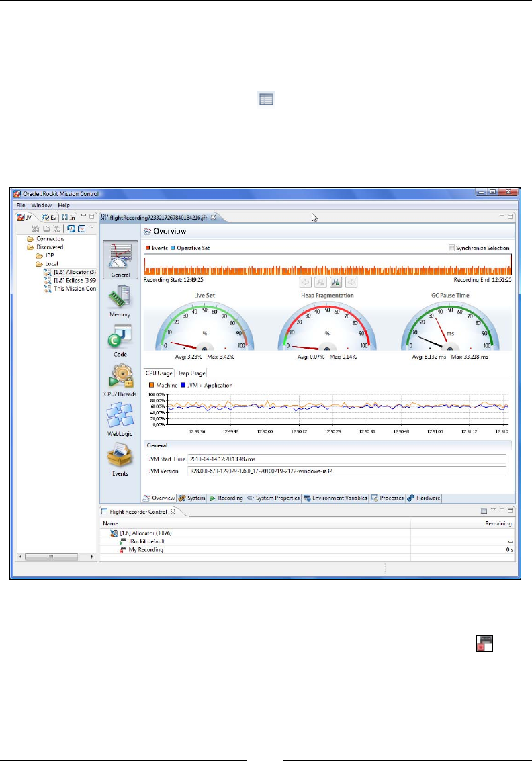The image size is (532, 767).
Task: Select the Overview bottom tab
Action: click(x=159, y=498)
